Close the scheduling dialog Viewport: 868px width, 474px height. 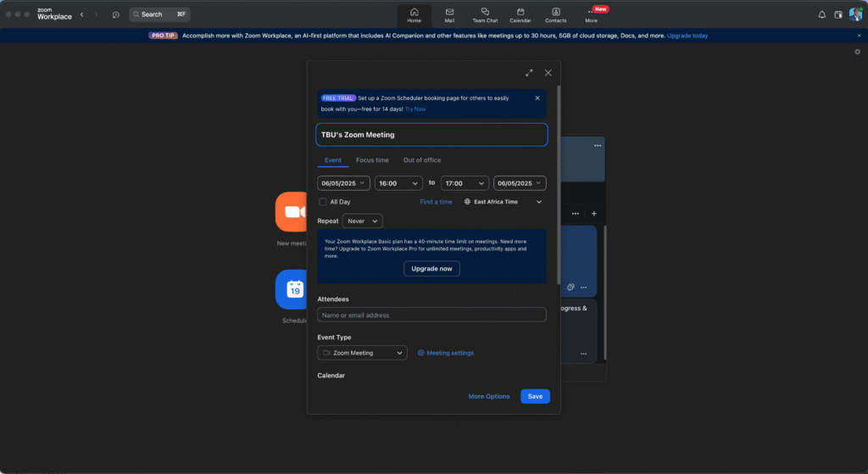pyautogui.click(x=548, y=73)
